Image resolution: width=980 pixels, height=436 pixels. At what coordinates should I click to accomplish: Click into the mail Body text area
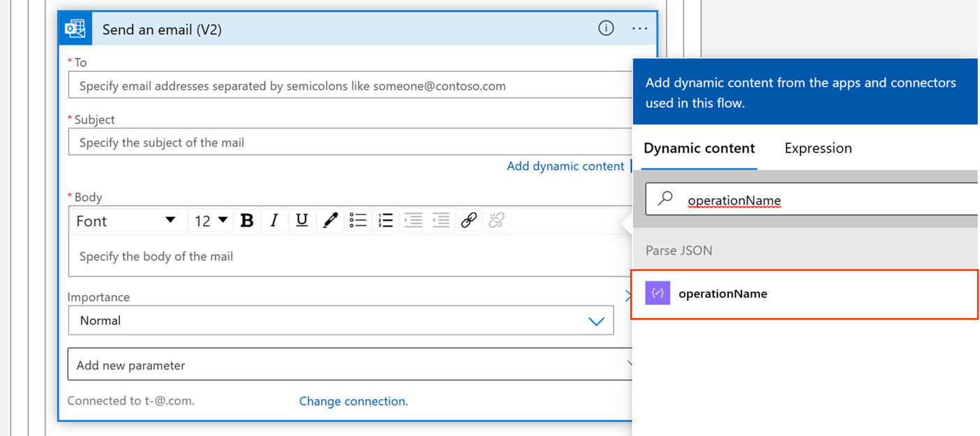(x=349, y=256)
